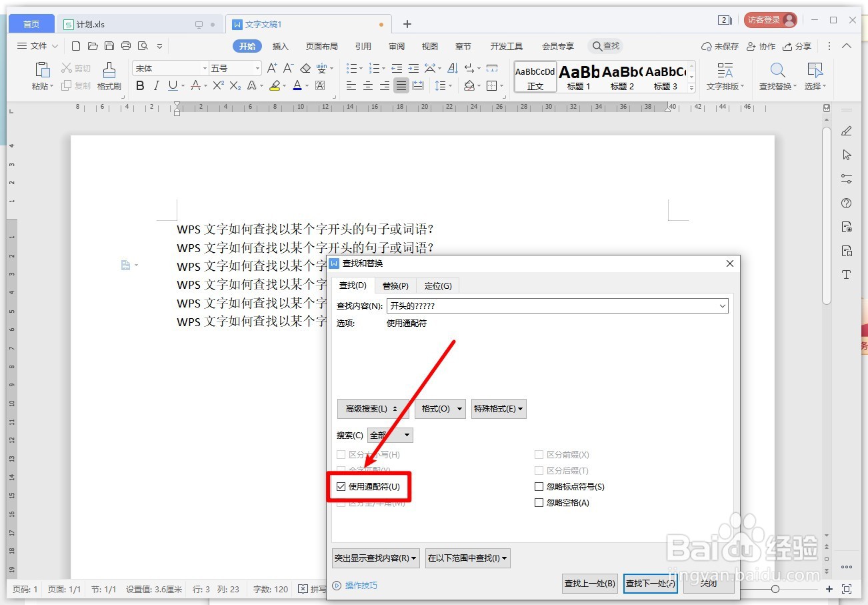Save the document with the floppy icon
Image resolution: width=868 pixels, height=605 pixels.
109,46
